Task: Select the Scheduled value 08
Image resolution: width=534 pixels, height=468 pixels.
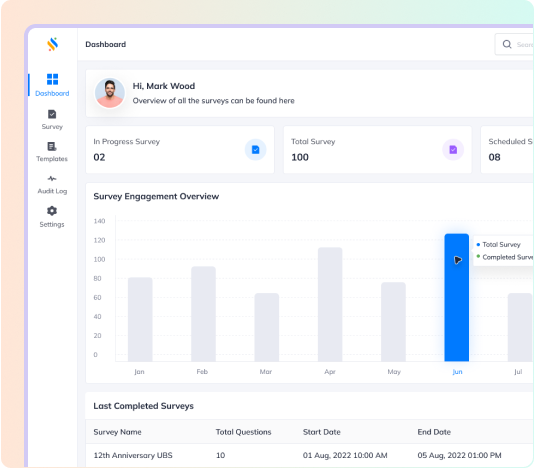Action: click(x=494, y=157)
